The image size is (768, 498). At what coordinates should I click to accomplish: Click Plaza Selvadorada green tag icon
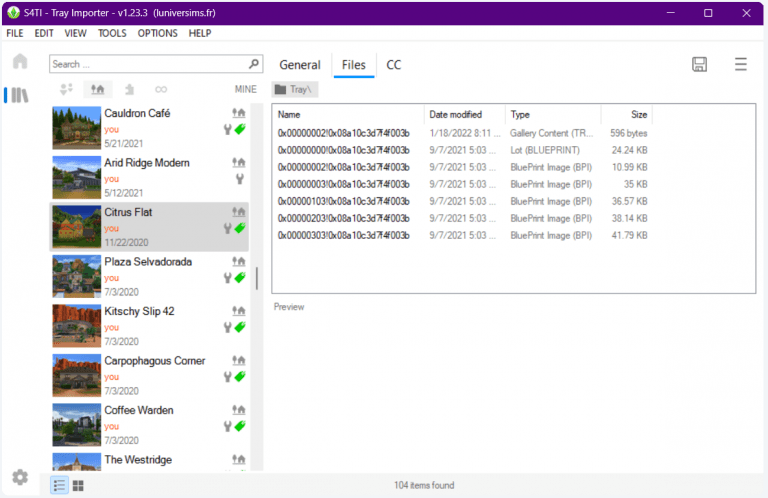[x=240, y=278]
